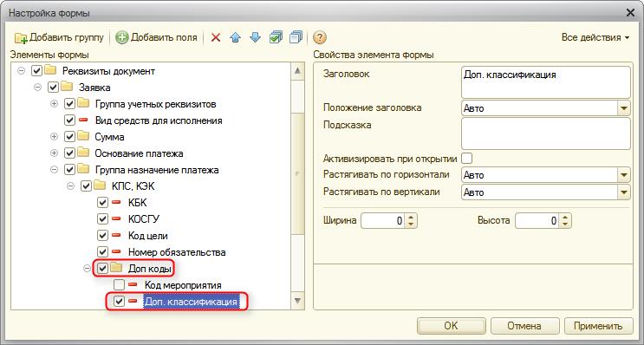Image resolution: width=644 pixels, height=345 pixels.
Task: Collapse the Доп коды tree node
Action: 87,269
